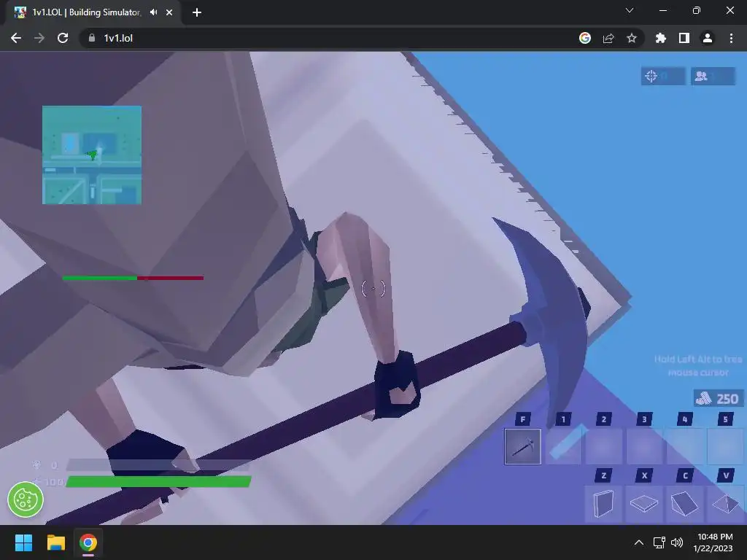Click the enemy green-red health bar

point(133,278)
